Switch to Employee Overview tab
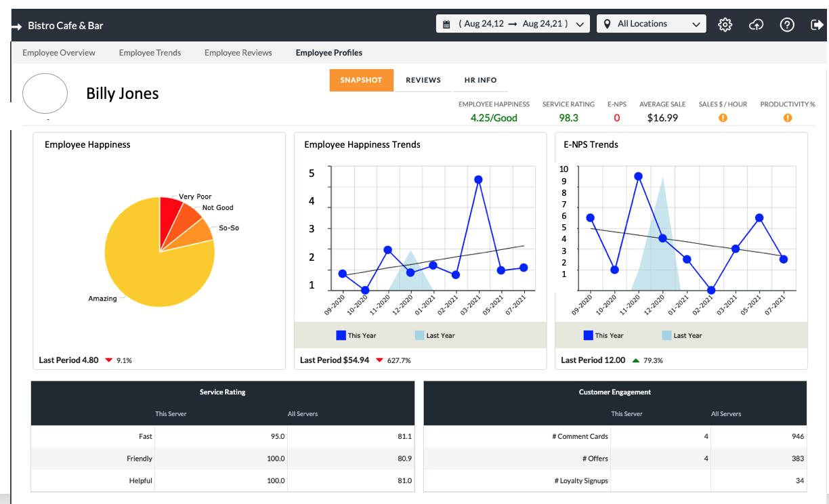 point(59,53)
